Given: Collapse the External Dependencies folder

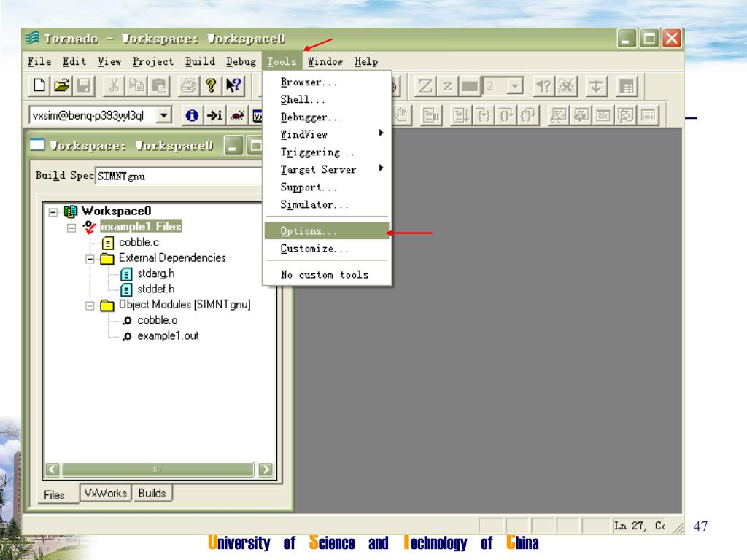Looking at the screenshot, I should click(x=90, y=259).
